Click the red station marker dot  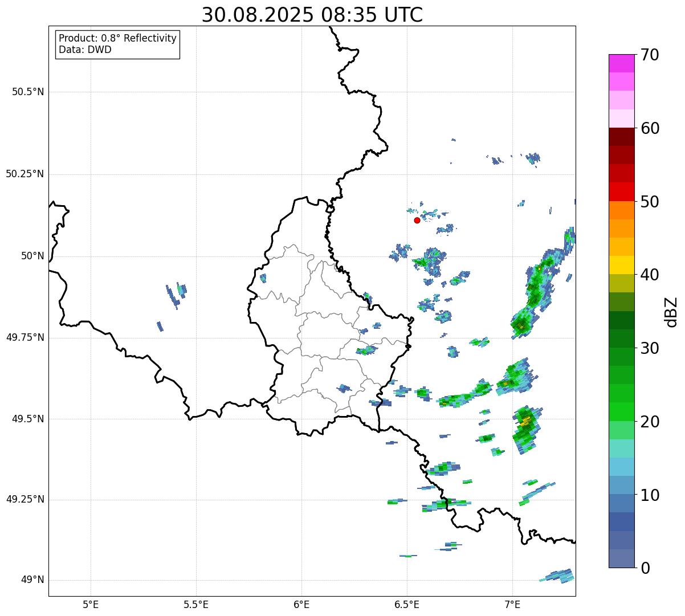pos(417,220)
